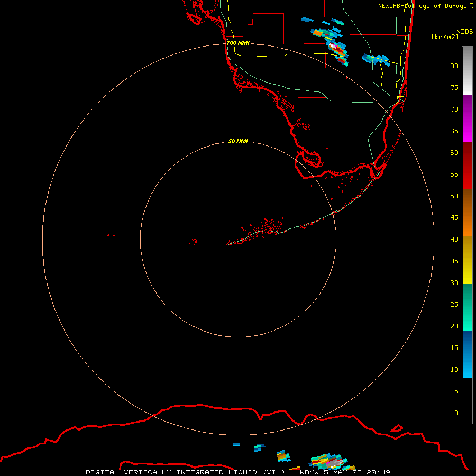The width and height of the screenshot is (476, 476).
Task: Select the magenta-purple segment of color bar
Action: [467, 118]
